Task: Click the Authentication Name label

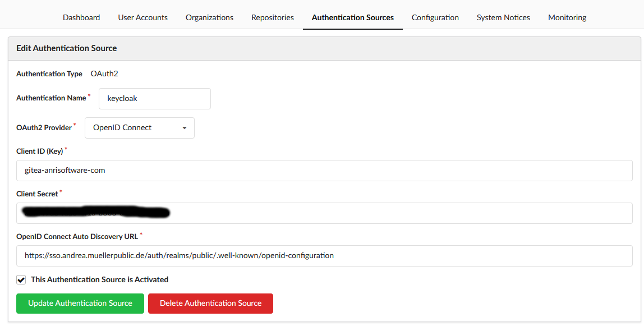Action: pyautogui.click(x=52, y=98)
